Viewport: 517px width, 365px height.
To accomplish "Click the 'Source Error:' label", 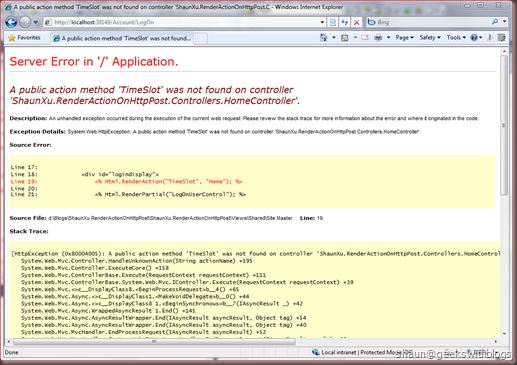I will pos(30,145).
